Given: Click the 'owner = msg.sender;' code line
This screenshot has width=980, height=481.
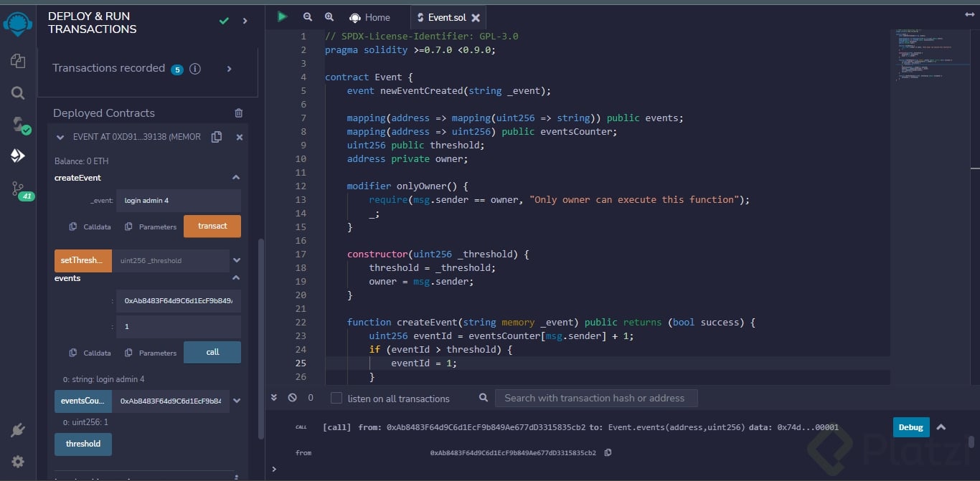Looking at the screenshot, I should pos(421,281).
